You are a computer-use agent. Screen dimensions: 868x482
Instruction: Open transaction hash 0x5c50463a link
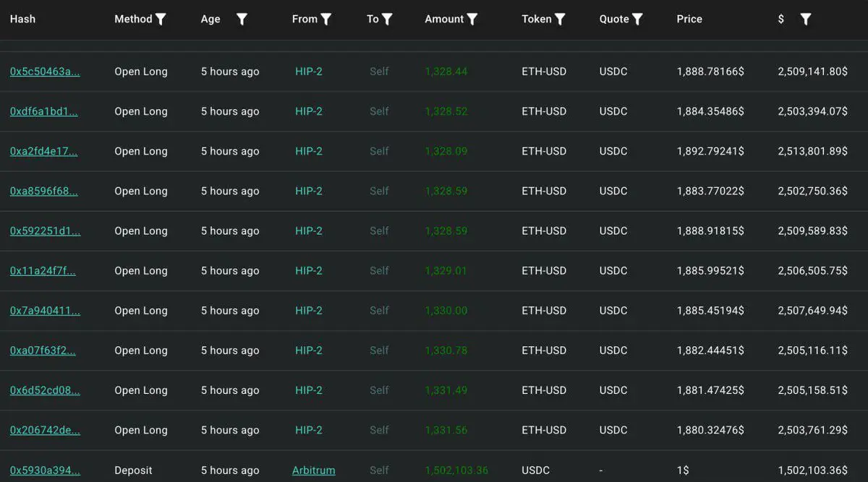[x=45, y=72]
